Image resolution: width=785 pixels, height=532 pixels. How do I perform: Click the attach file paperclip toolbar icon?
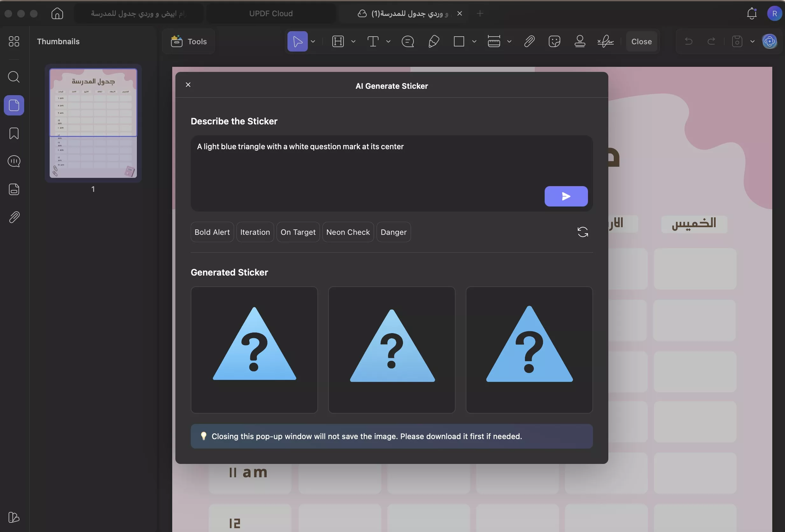pyautogui.click(x=529, y=41)
